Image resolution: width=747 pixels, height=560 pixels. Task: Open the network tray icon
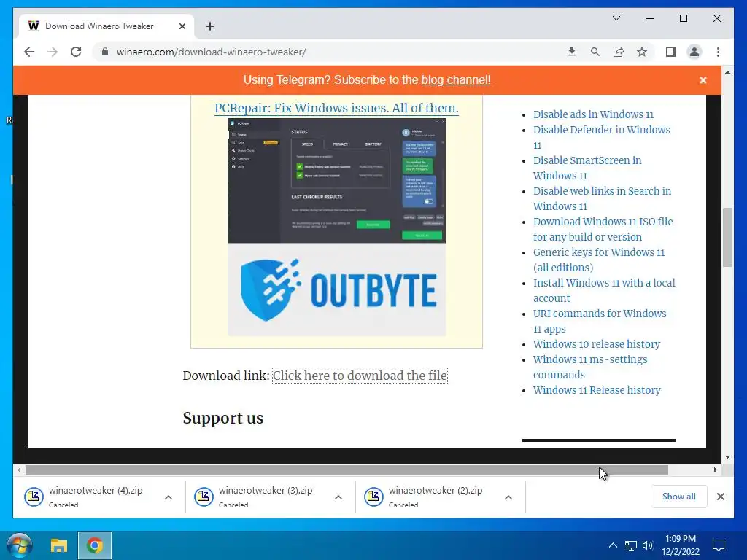pos(631,545)
